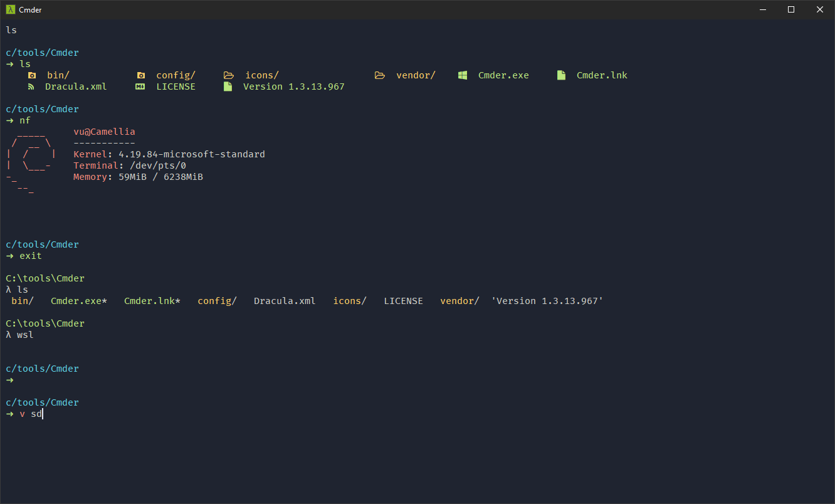Screen dimensions: 835x504
Task: Click the markdown icon beside LICENSE
Action: [140, 87]
